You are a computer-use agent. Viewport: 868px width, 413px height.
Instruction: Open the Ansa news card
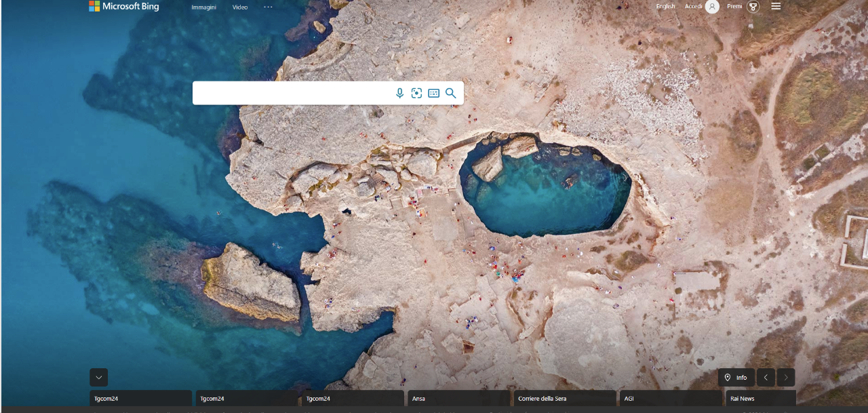tap(458, 398)
